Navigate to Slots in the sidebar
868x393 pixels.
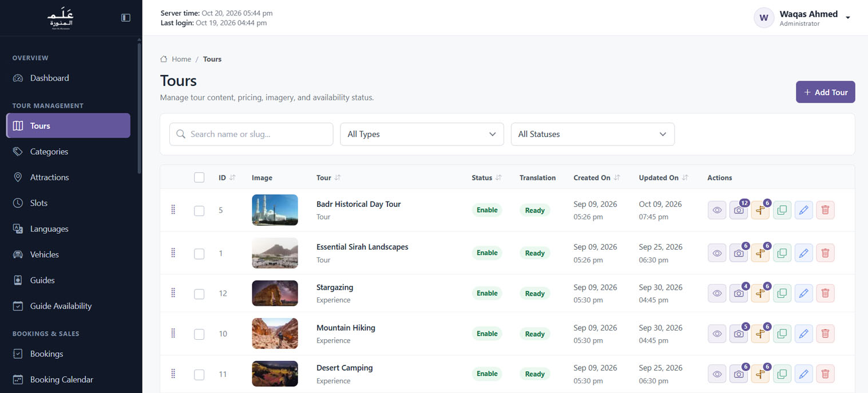pos(68,203)
